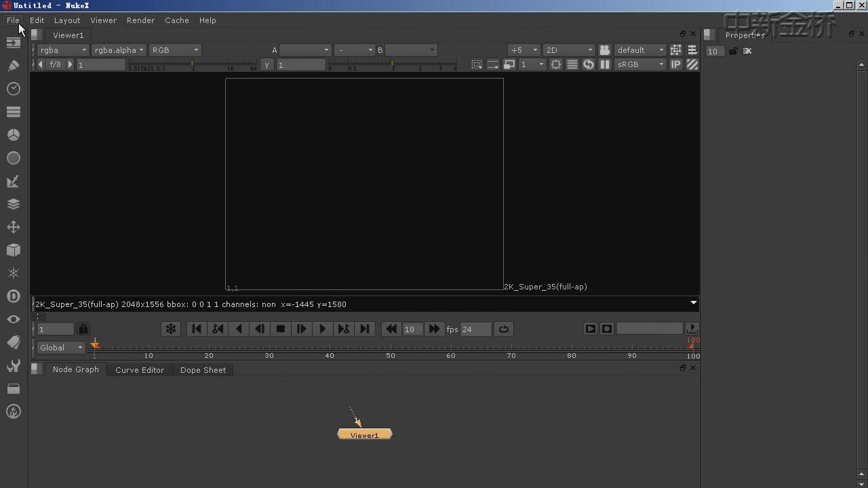Open the ToolSets drawer icon
Viewport: 868px width, 488px height.
tap(14, 389)
